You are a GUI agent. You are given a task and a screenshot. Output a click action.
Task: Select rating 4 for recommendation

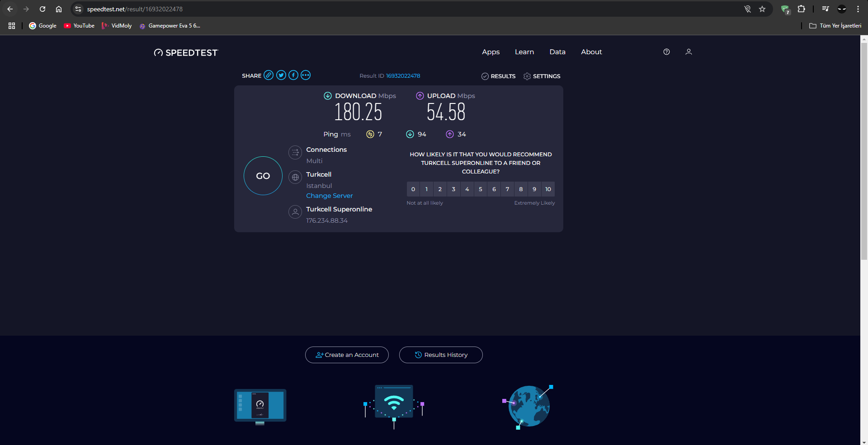467,189
